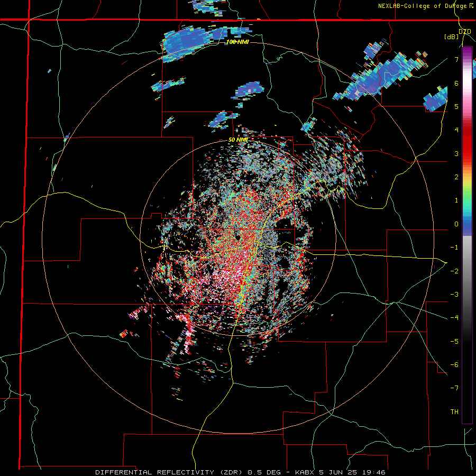The width and height of the screenshot is (476, 476).
Task: Click the legend value -3
Action: [454, 295]
